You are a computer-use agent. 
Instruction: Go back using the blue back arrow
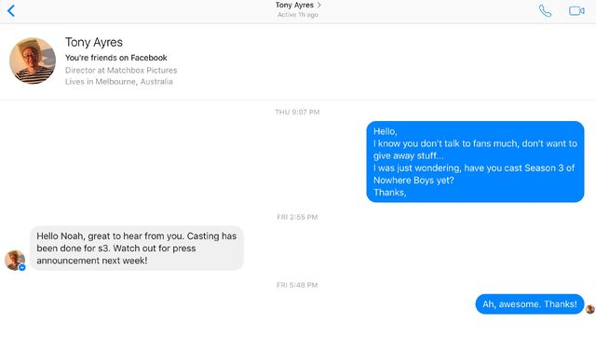[x=11, y=10]
